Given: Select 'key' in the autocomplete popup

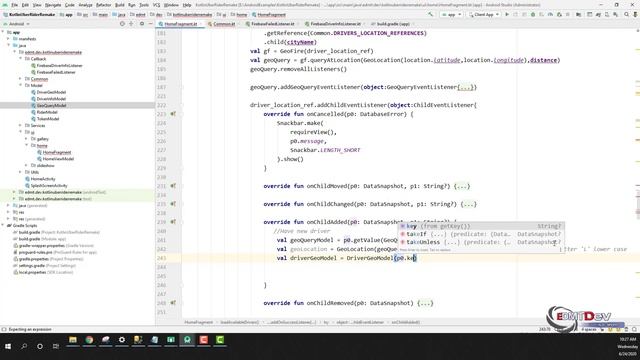Looking at the screenshot, I should (481, 226).
